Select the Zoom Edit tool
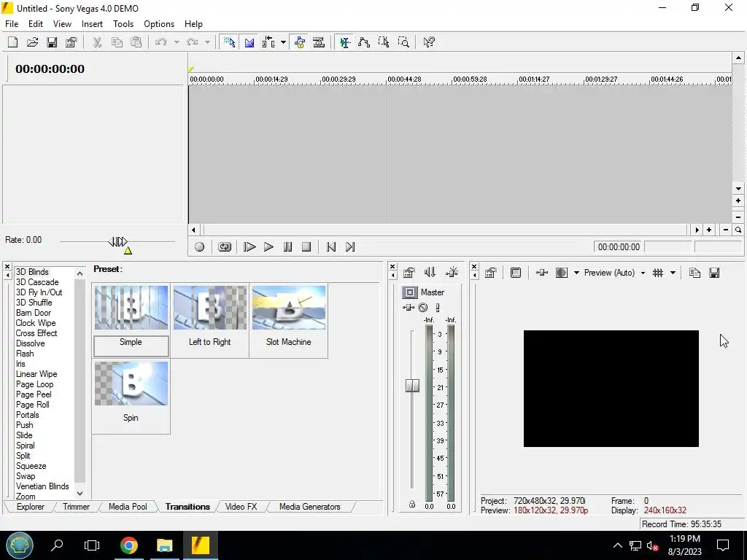 pyautogui.click(x=403, y=42)
